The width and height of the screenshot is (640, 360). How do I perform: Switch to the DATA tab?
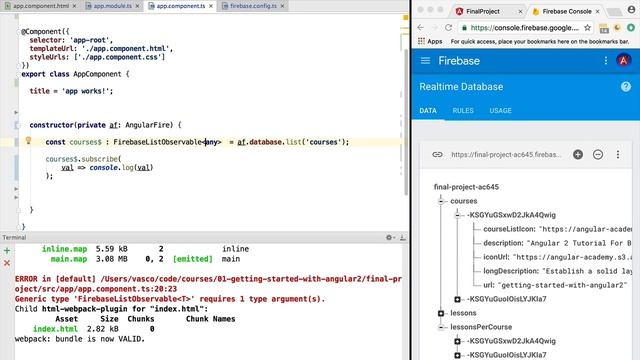[x=428, y=111]
